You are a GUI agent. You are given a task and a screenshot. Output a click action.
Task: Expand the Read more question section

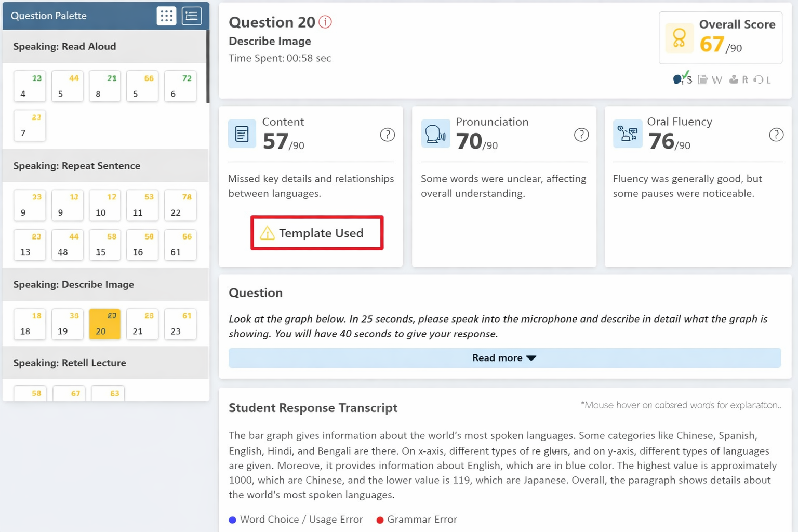(504, 358)
